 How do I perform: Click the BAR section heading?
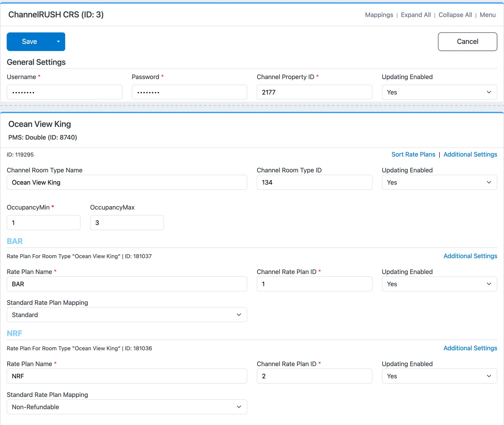15,241
